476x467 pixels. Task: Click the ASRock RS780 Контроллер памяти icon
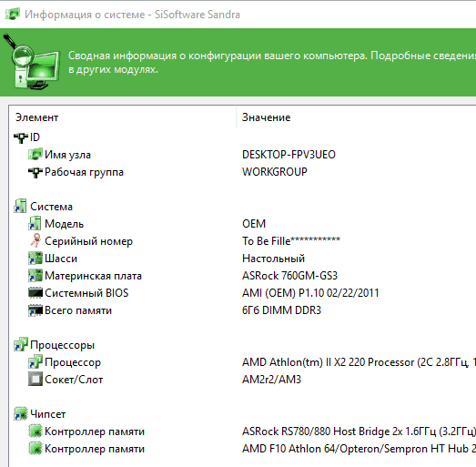35,431
